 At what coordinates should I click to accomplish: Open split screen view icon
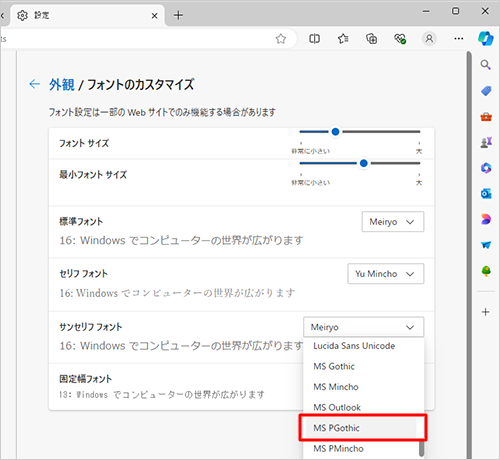pos(314,39)
